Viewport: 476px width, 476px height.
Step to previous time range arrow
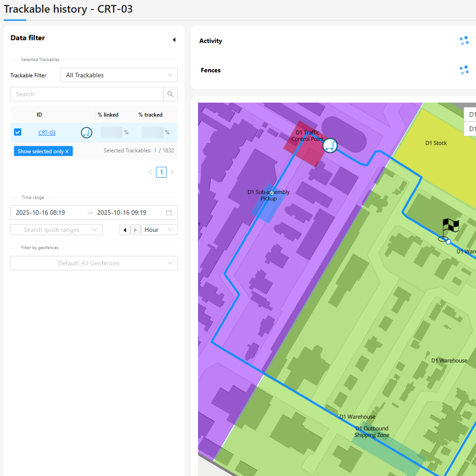point(124,230)
